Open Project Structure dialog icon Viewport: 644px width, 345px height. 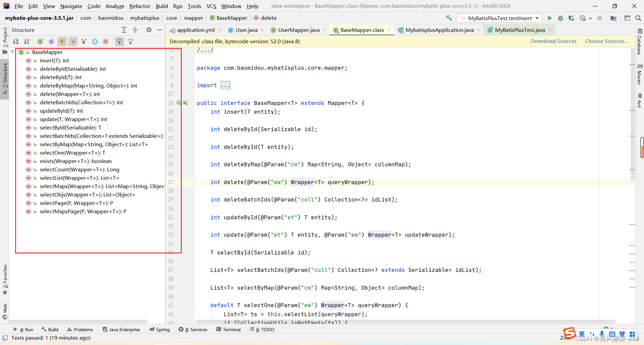(x=613, y=18)
